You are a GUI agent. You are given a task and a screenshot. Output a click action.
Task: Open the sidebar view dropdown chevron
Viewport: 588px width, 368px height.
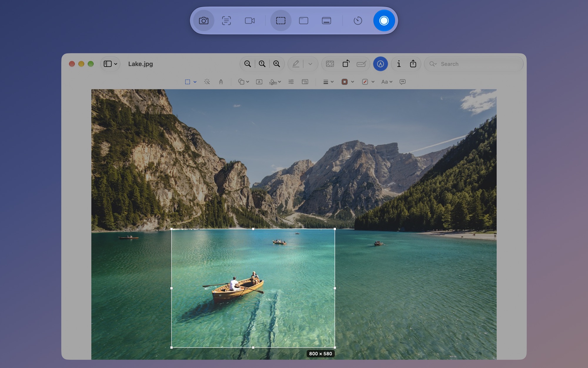[116, 64]
